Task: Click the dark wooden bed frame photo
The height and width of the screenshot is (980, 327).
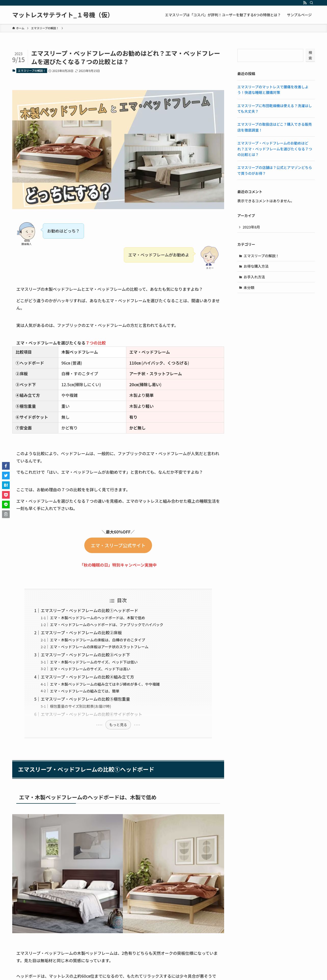Action: click(x=67, y=873)
